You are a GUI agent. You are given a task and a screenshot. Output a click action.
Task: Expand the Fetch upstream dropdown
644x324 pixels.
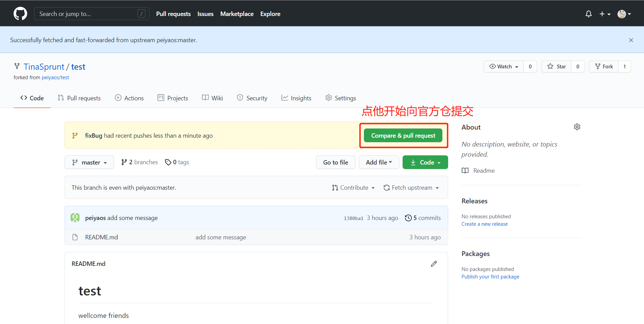(x=411, y=188)
